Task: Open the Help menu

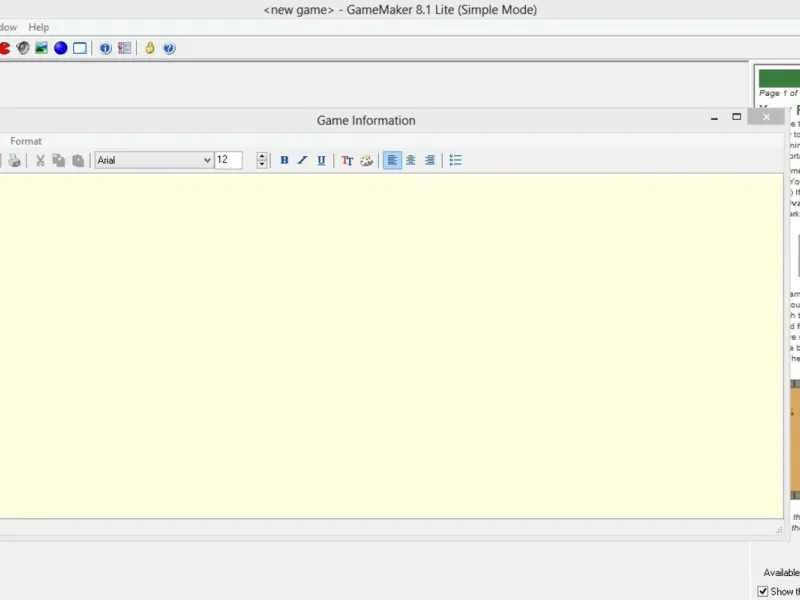Action: click(x=39, y=27)
